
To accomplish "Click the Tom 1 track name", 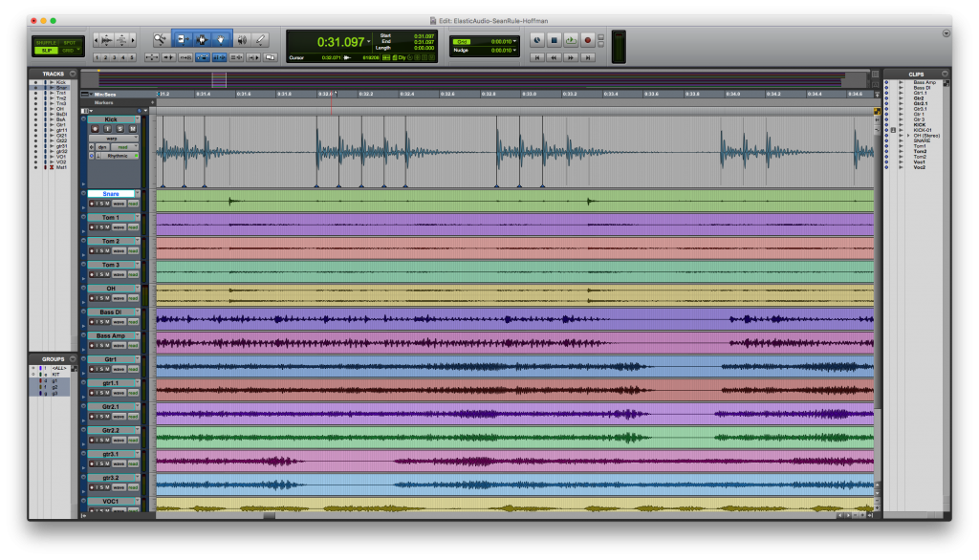I will pos(111,217).
